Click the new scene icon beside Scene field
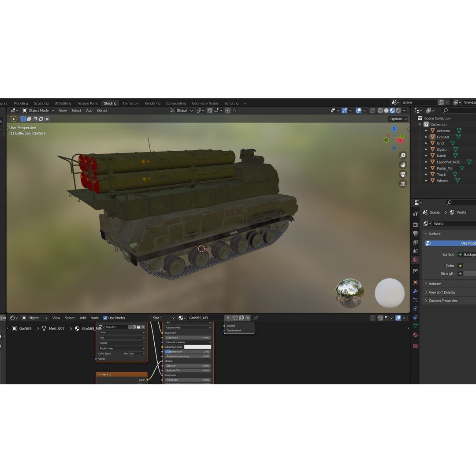The height and width of the screenshot is (476, 476). [441, 102]
